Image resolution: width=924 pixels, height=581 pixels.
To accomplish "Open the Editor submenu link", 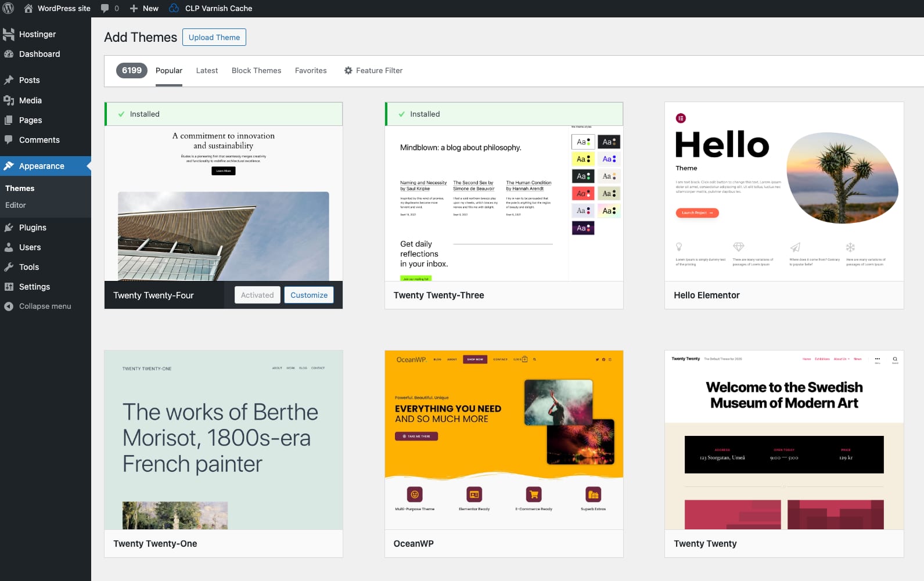I will [16, 205].
